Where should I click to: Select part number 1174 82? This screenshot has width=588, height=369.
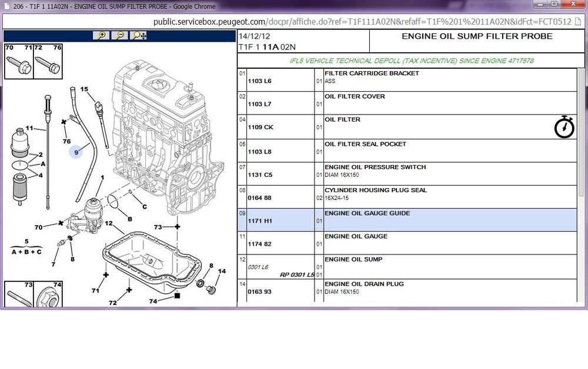pyautogui.click(x=259, y=244)
